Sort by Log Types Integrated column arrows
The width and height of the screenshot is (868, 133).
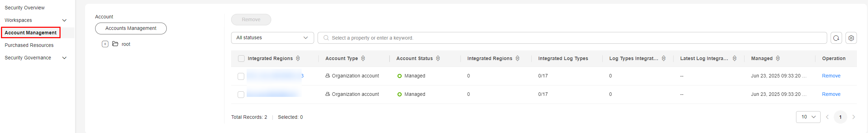664,58
